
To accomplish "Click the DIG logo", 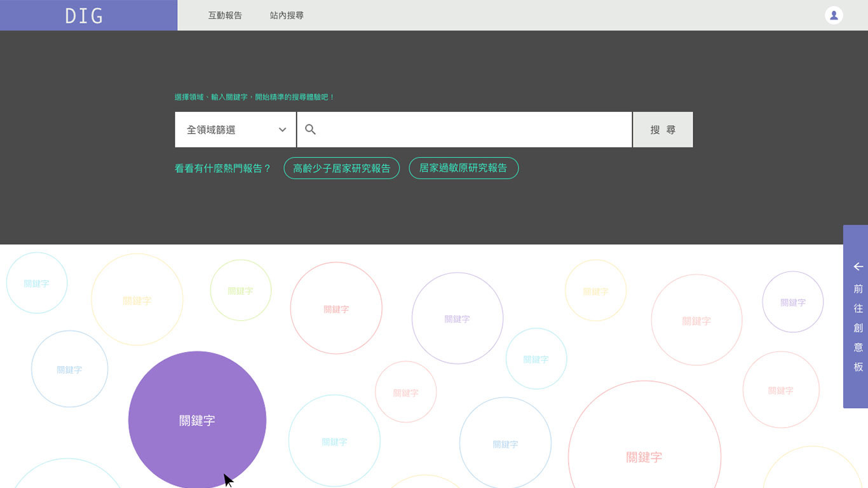I will pyautogui.click(x=84, y=16).
